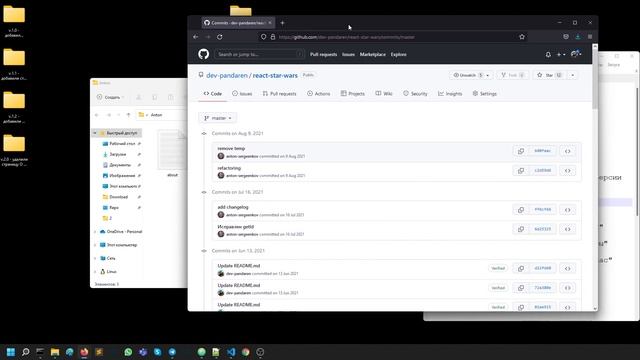Image resolution: width=640 pixels, height=360 pixels.
Task: Open the 'refactoring' commit
Action: pos(229,168)
